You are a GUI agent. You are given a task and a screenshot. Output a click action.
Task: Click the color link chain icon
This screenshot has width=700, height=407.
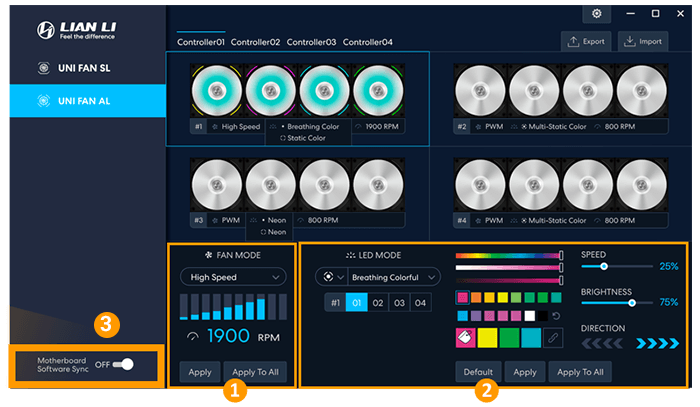(x=552, y=338)
